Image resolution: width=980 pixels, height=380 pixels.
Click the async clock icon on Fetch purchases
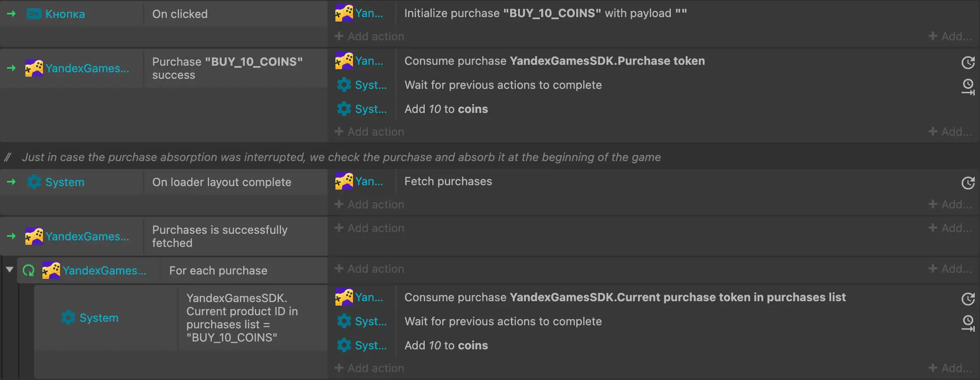tap(968, 183)
